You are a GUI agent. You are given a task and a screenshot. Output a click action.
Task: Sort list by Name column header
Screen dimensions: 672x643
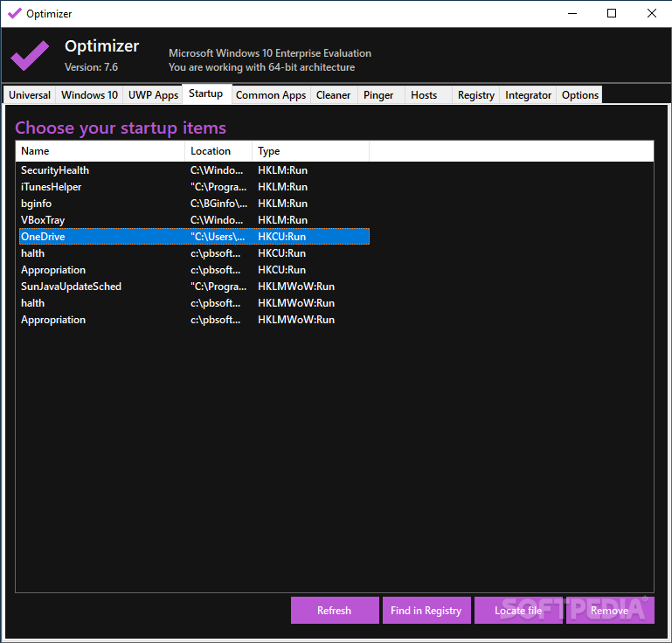click(x=100, y=151)
